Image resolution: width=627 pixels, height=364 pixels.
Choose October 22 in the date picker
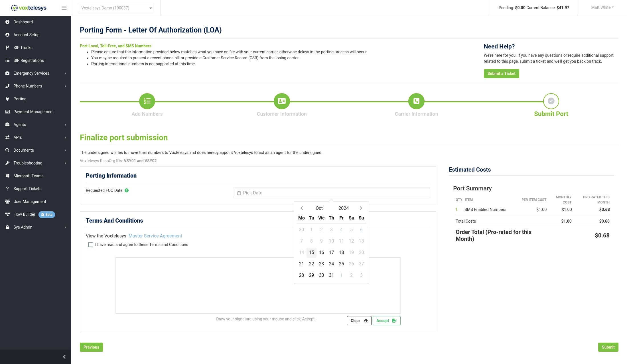point(311,264)
